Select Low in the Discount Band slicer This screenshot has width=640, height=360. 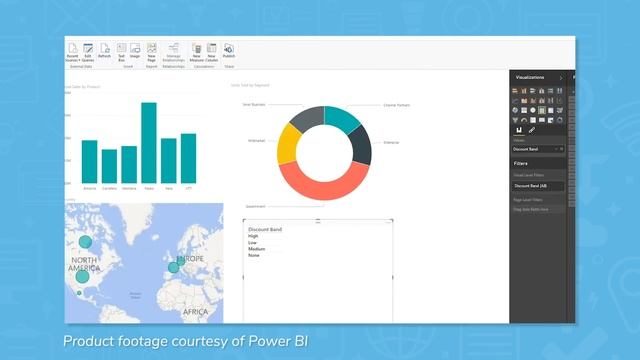pyautogui.click(x=252, y=242)
